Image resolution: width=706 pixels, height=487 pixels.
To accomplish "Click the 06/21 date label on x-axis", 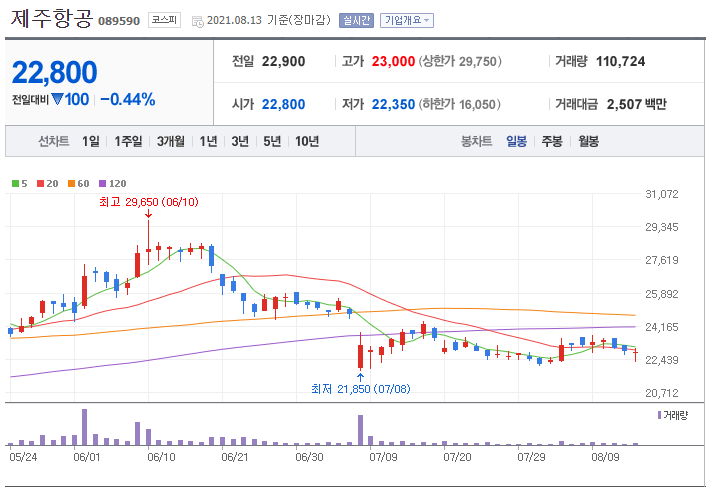I will tap(235, 457).
